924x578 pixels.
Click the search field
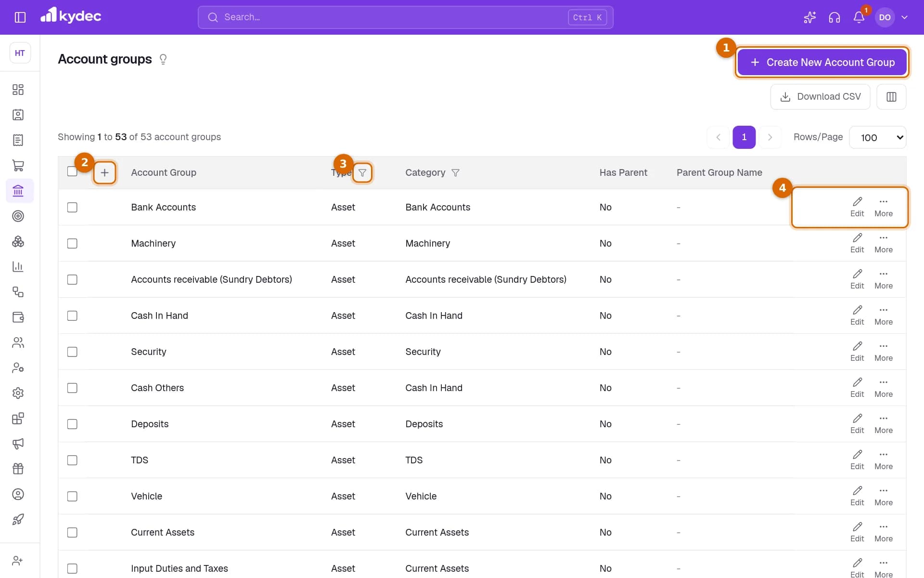[x=405, y=17]
